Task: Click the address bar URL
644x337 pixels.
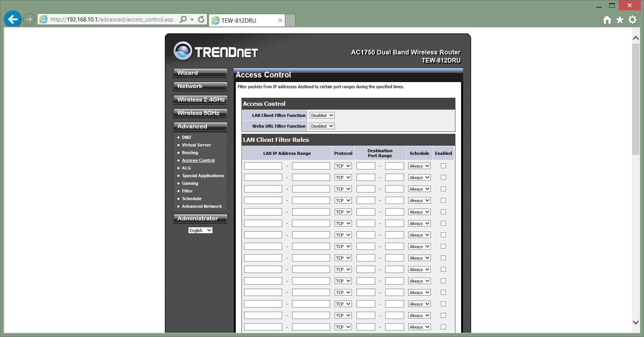Action: coord(112,20)
